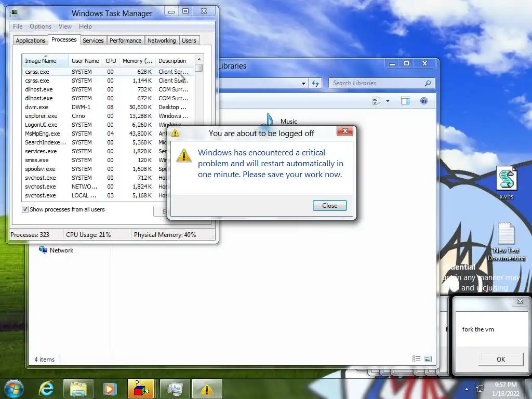Select New Text Document.txt on desktop
Screen dimensions: 532x399
(x=506, y=242)
